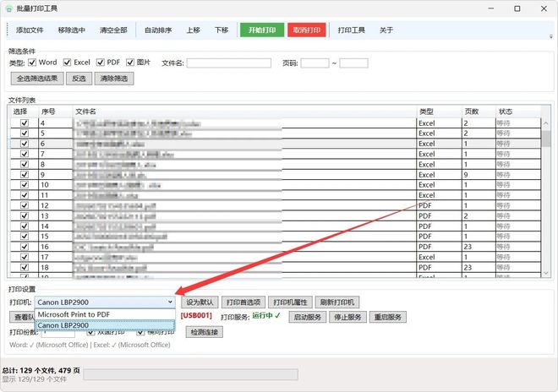Choose Microsoft Print to PDF printer option

tap(105, 314)
